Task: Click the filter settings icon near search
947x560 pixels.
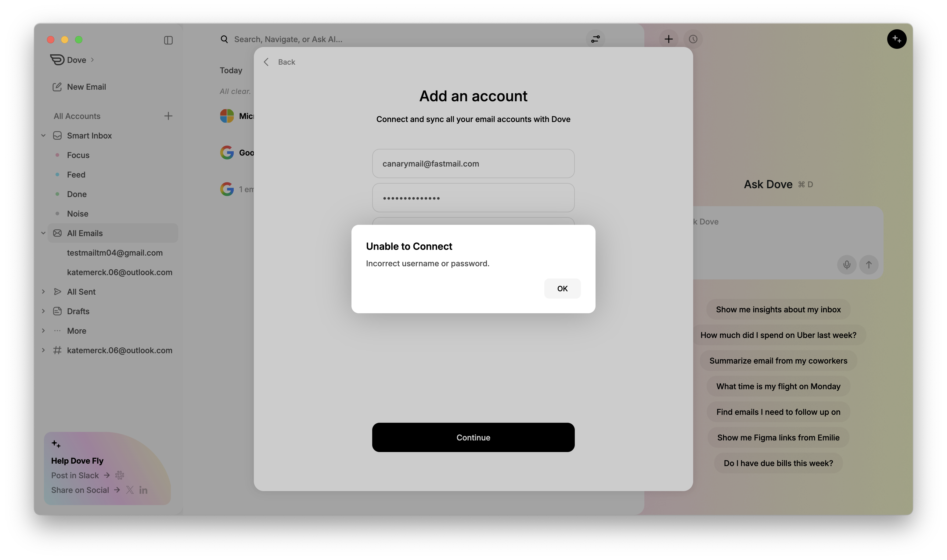Action: [595, 39]
